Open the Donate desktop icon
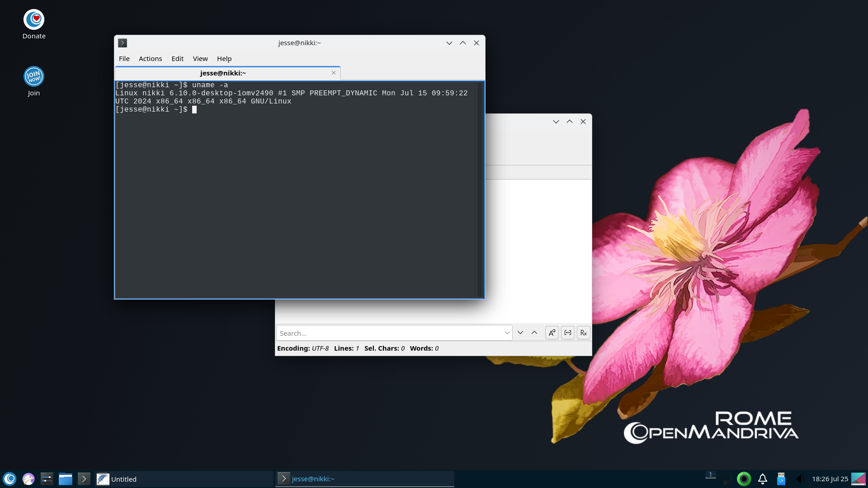868x488 pixels. [34, 25]
